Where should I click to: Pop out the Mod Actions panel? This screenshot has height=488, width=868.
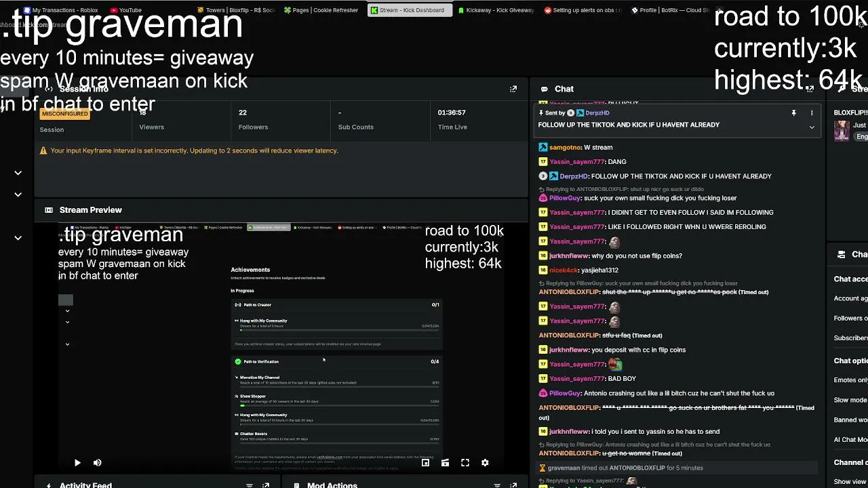pyautogui.click(x=513, y=485)
